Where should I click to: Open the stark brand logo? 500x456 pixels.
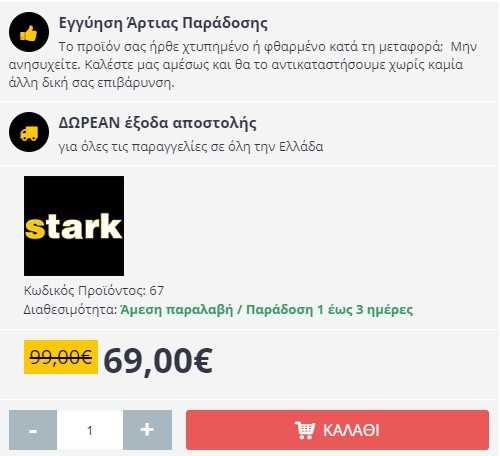[74, 226]
